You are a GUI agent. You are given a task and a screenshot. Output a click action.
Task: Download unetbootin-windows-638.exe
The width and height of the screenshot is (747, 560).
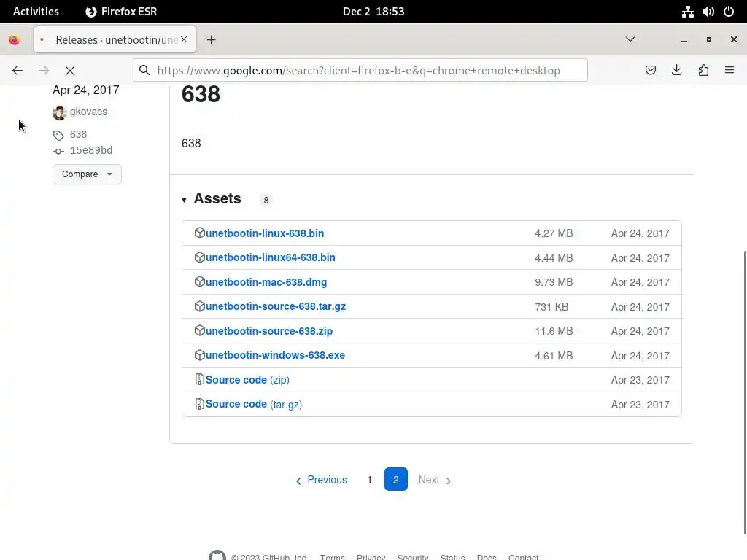pyautogui.click(x=275, y=355)
